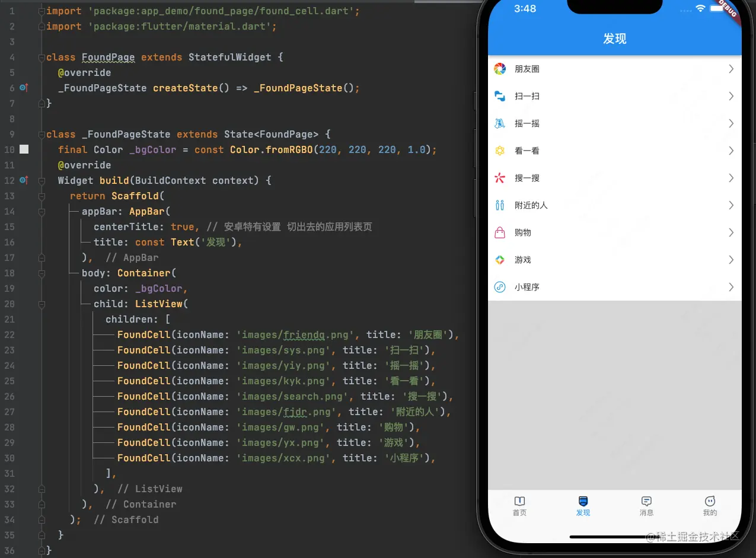Switch to the 首页 bottom tab
This screenshot has width=756, height=558.
tap(519, 506)
